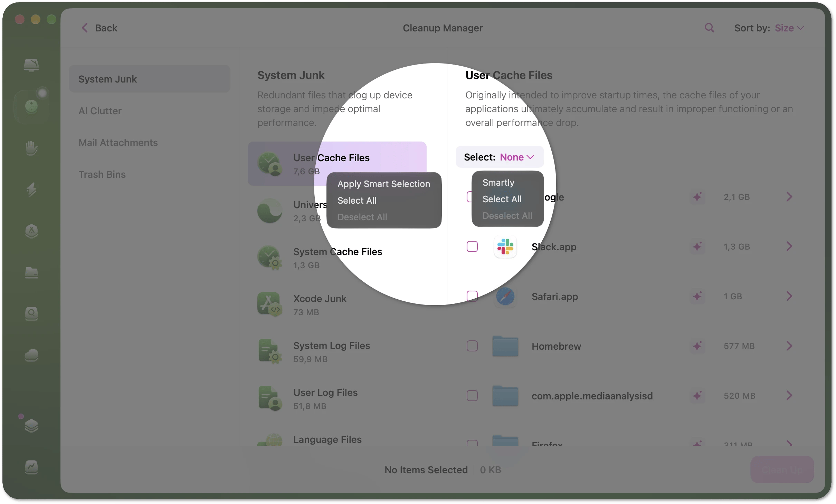836x504 pixels.
Task: Open the Space Lens disk-search sidebar icon
Action: tap(31, 314)
